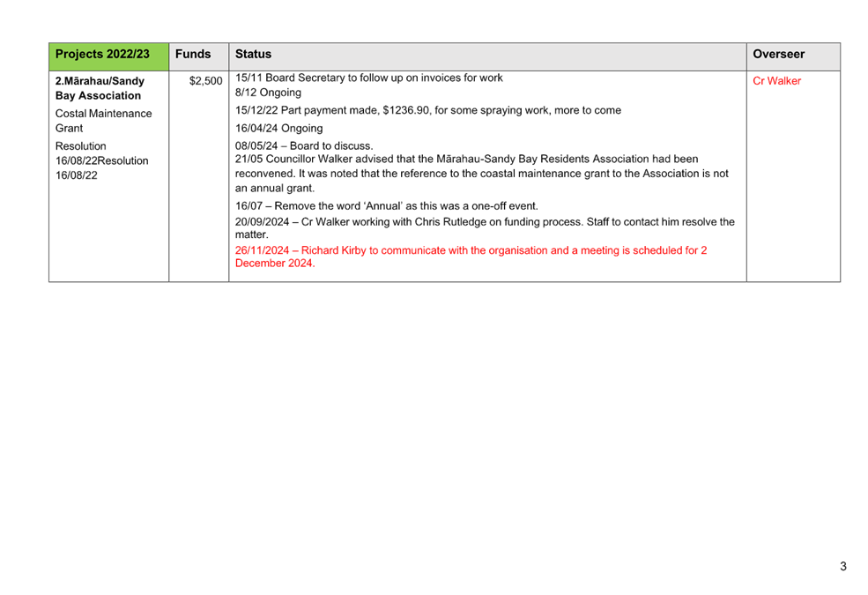Image resolution: width=868 pixels, height=595 pixels.
Task: Select the '$2,500' funds value
Action: click(205, 81)
